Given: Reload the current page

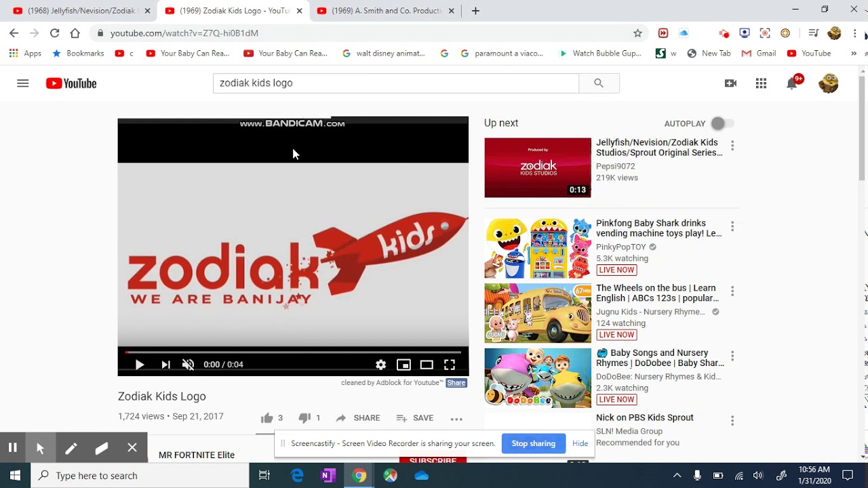Looking at the screenshot, I should 55,33.
